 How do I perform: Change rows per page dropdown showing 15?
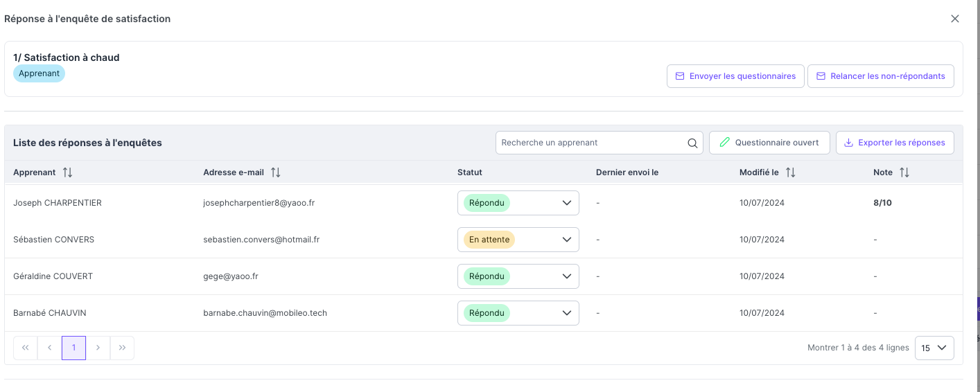[934, 348]
